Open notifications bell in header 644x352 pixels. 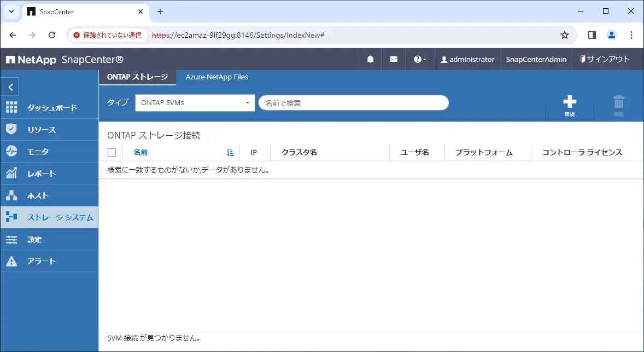point(370,59)
